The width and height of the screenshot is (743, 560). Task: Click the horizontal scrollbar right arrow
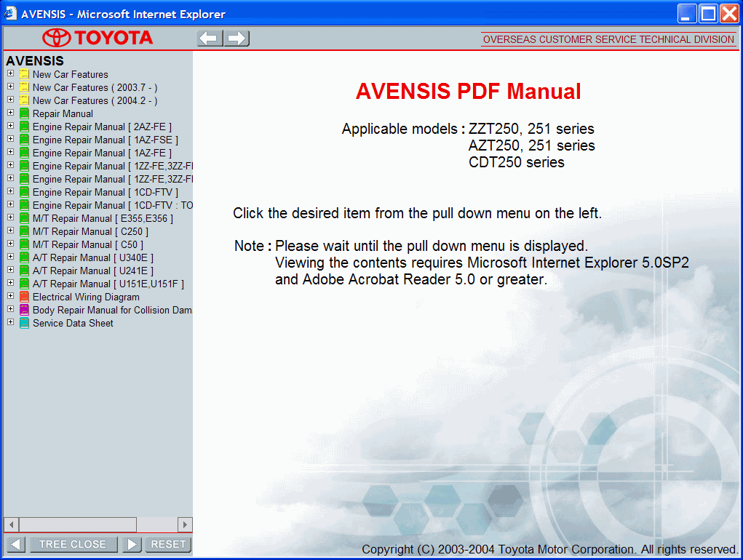coord(185,524)
